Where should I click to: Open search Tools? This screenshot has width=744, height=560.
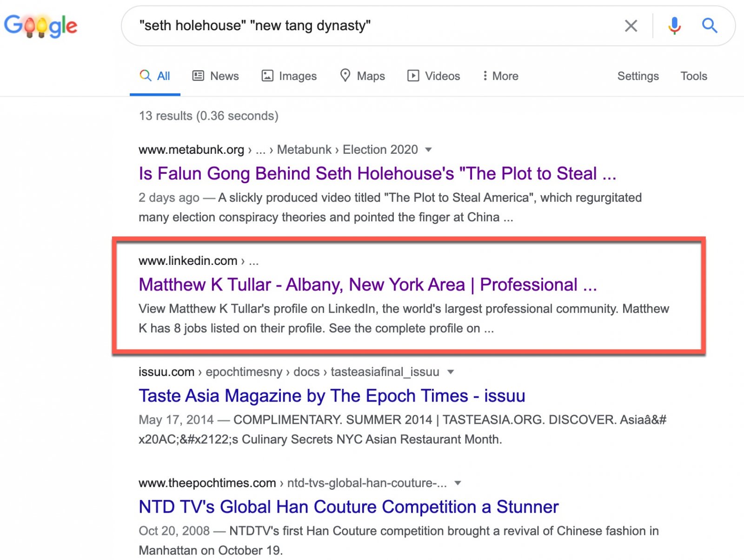coord(693,76)
